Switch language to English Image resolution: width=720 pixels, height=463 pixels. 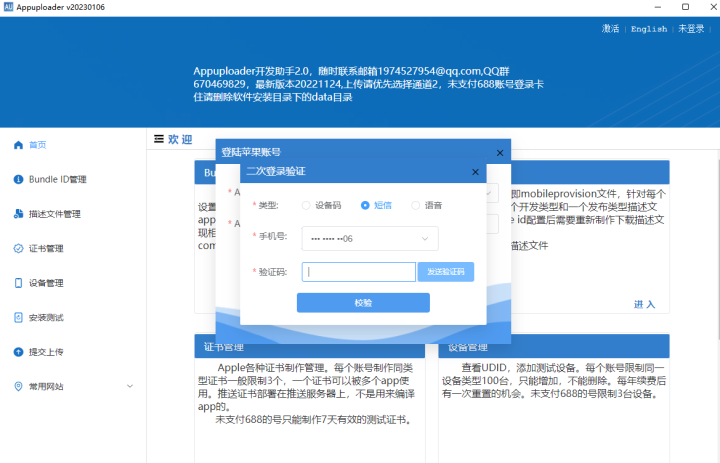649,29
